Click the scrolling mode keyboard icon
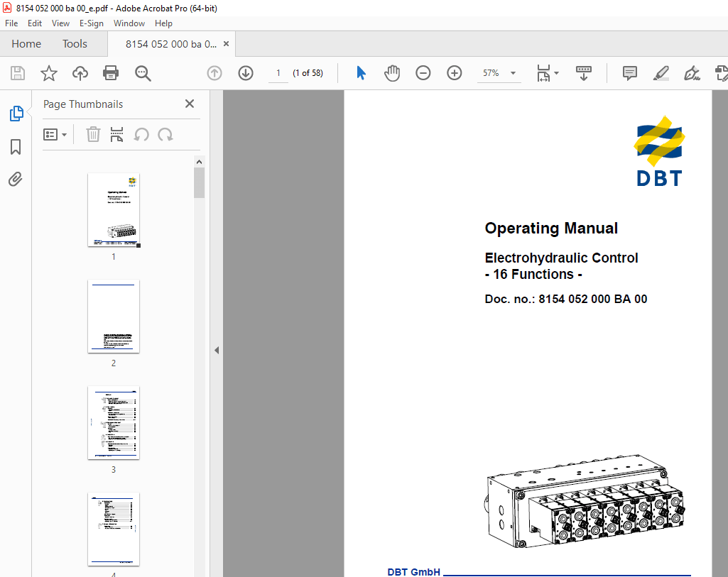 click(584, 73)
